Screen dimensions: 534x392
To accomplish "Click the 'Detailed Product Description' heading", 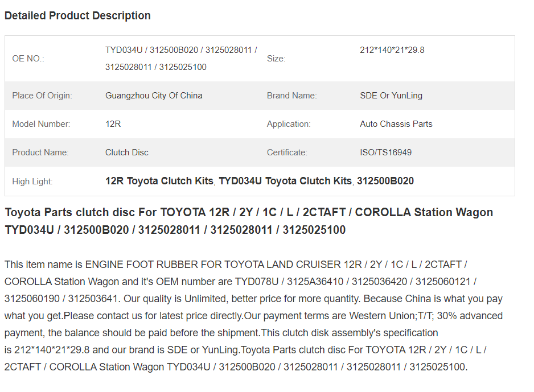I will pyautogui.click(x=77, y=16).
